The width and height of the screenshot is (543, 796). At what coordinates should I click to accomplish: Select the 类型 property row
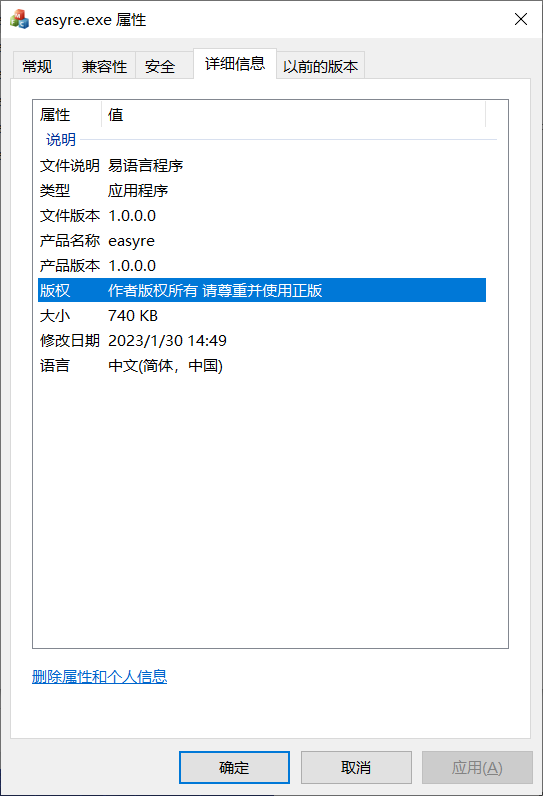262,191
